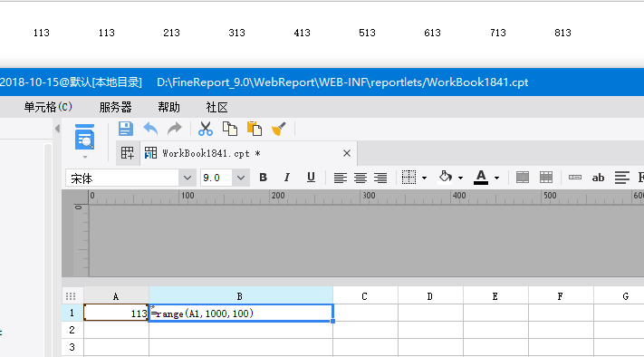The image size is (644, 357).
Task: Select row 3 header
Action: pos(72,347)
